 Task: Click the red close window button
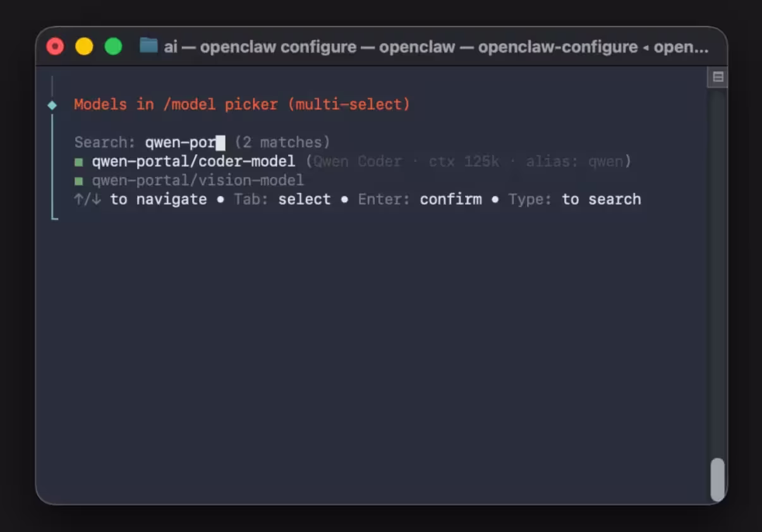56,47
